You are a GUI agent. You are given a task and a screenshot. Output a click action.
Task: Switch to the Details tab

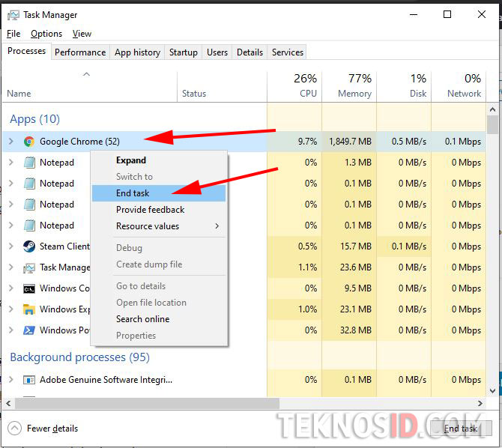(250, 52)
